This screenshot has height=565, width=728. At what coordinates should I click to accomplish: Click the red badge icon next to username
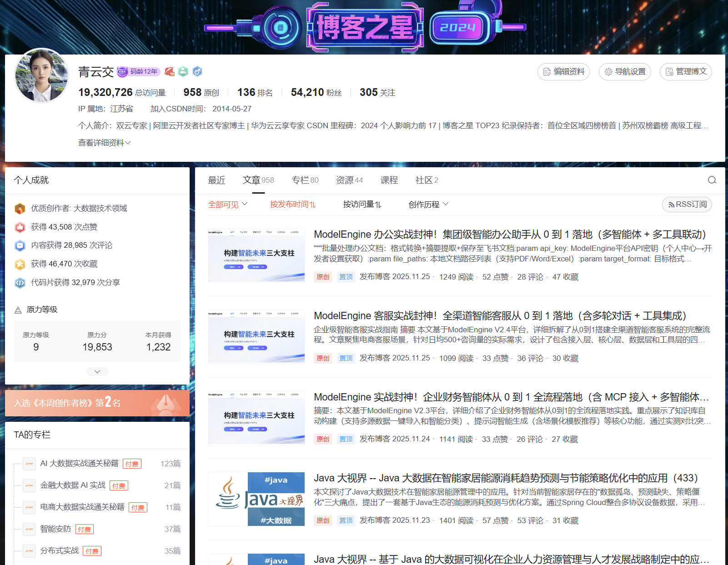169,71
